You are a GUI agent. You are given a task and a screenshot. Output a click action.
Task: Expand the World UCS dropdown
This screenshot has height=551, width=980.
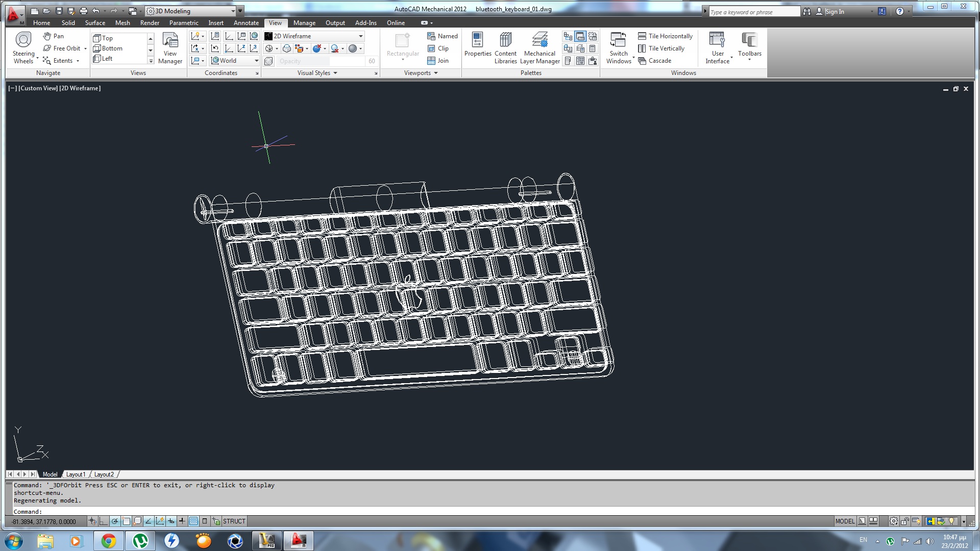(256, 61)
